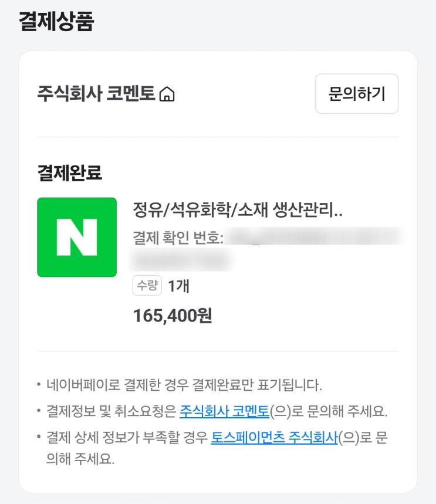This screenshot has height=504, width=436.
Task: Click the 1개 quantity text
Action: coord(178,286)
